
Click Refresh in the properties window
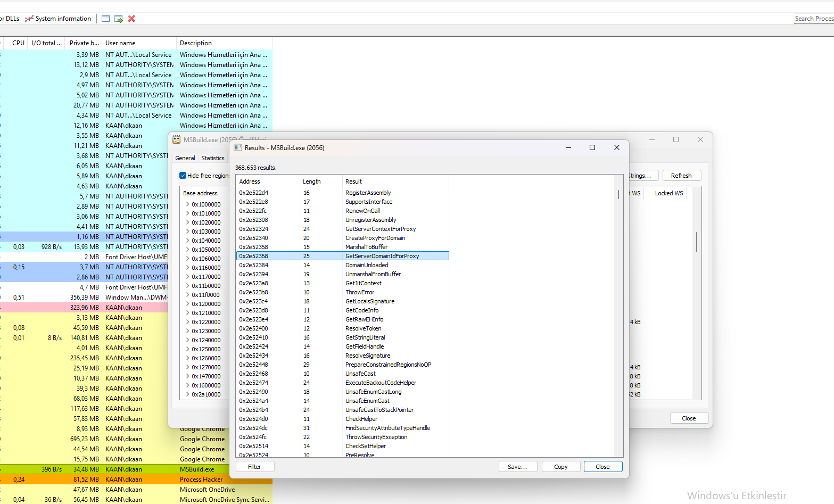[681, 176]
